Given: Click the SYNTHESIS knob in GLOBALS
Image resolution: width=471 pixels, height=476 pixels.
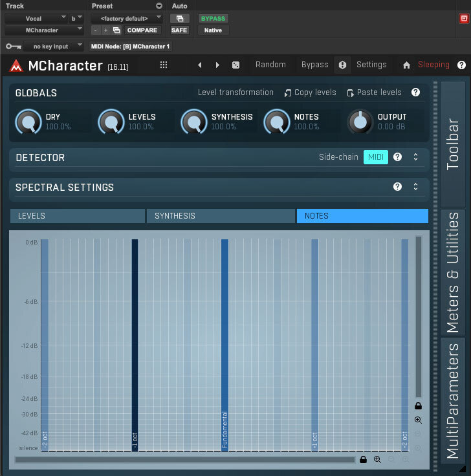Looking at the screenshot, I should click(194, 122).
